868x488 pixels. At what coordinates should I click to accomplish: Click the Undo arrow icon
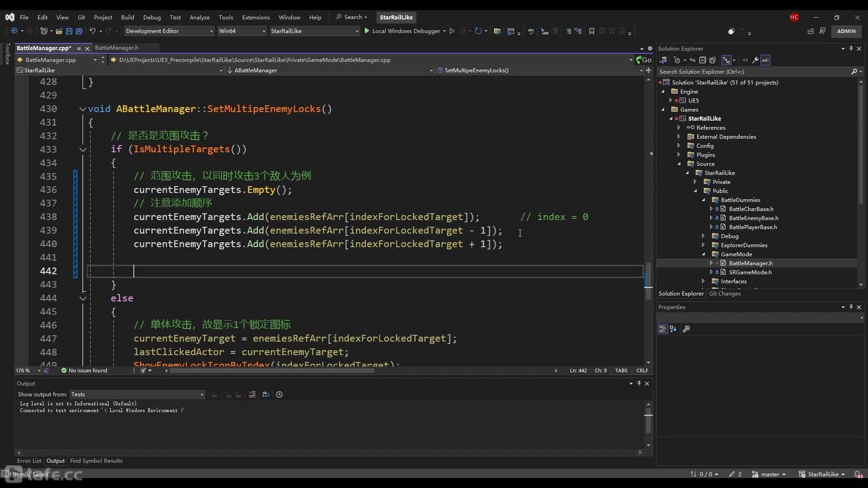point(92,31)
